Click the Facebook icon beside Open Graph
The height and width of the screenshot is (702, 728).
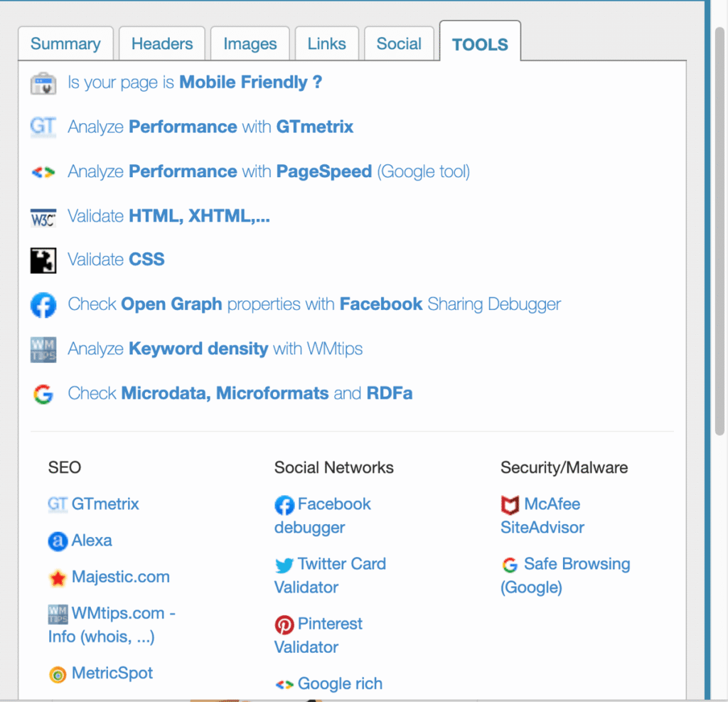(43, 305)
